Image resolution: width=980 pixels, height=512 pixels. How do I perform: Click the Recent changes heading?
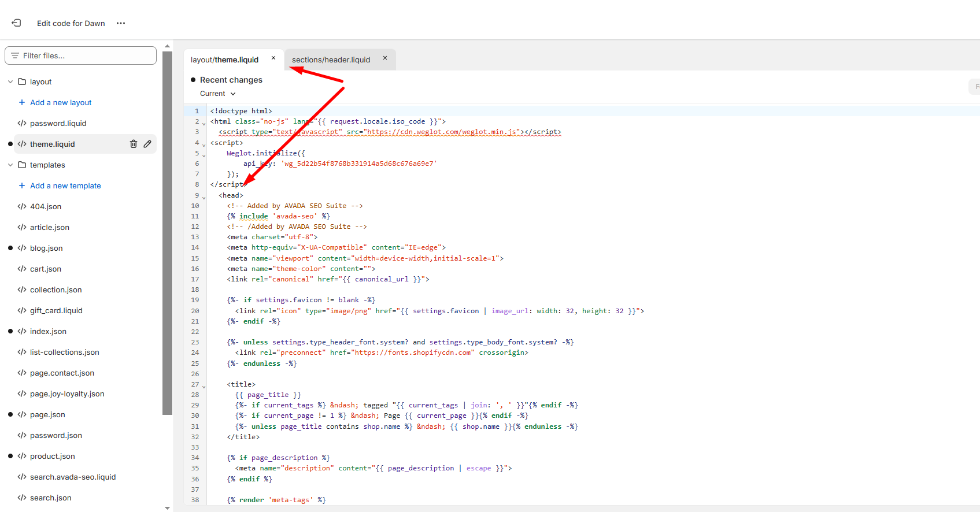point(231,80)
